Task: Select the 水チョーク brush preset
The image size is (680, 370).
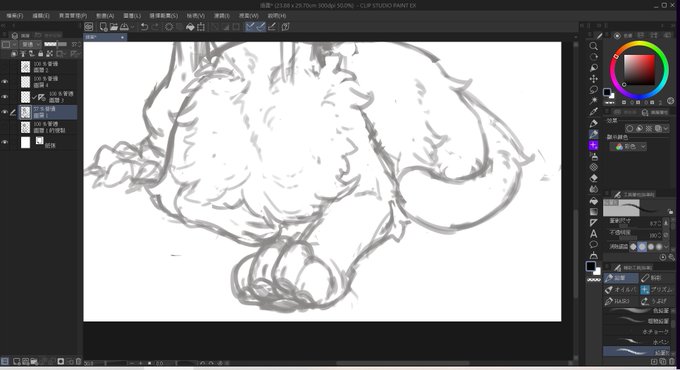Action: point(637,332)
